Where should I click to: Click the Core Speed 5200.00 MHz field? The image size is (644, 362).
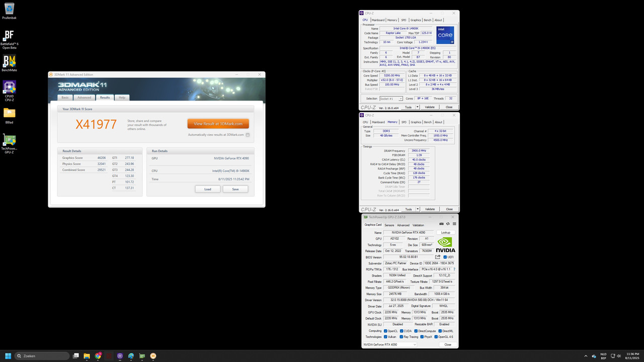tap(393, 75)
